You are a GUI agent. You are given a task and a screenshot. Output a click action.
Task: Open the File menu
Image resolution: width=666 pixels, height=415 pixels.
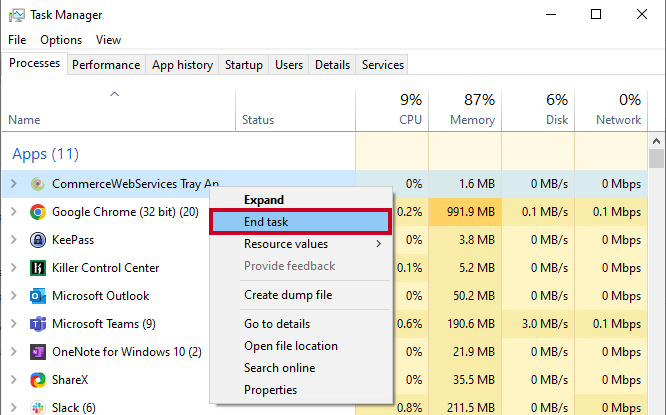[17, 40]
